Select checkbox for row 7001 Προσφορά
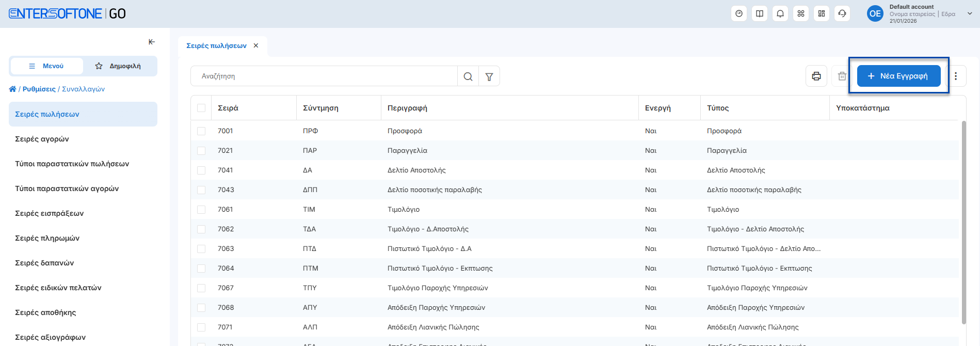 pyautogui.click(x=201, y=131)
